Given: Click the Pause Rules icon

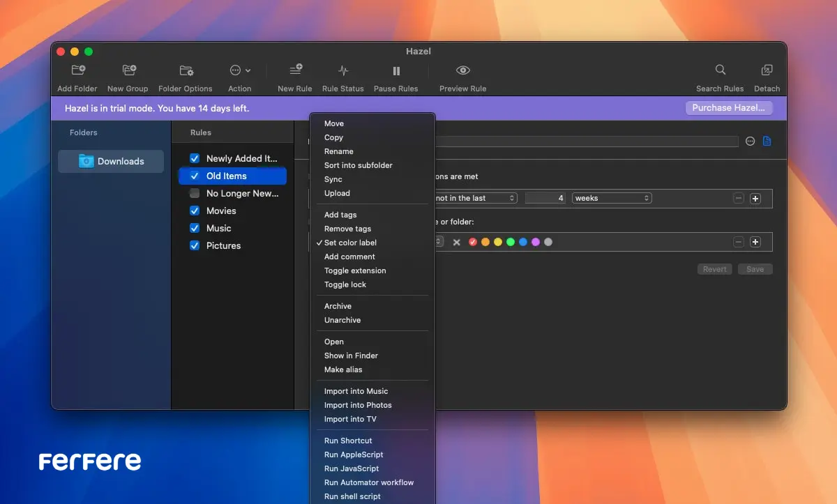Looking at the screenshot, I should [396, 70].
